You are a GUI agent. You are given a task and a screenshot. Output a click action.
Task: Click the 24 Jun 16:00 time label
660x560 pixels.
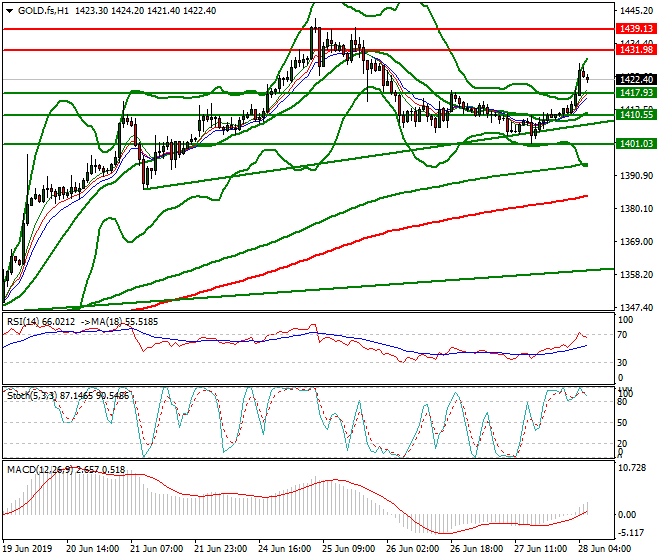pos(285,549)
